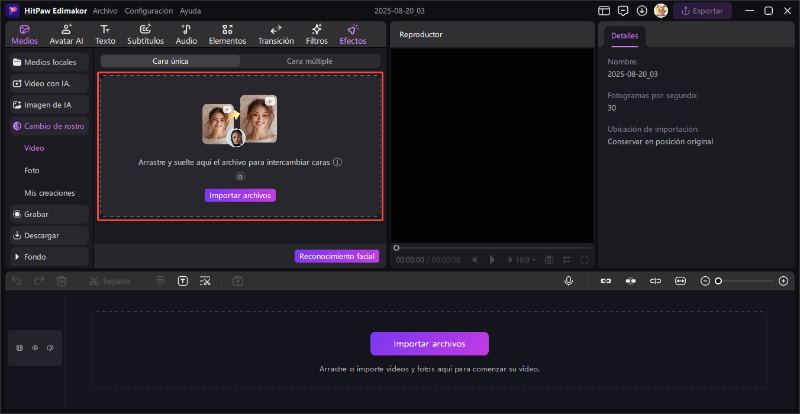Click the trash delete icon

point(61,281)
